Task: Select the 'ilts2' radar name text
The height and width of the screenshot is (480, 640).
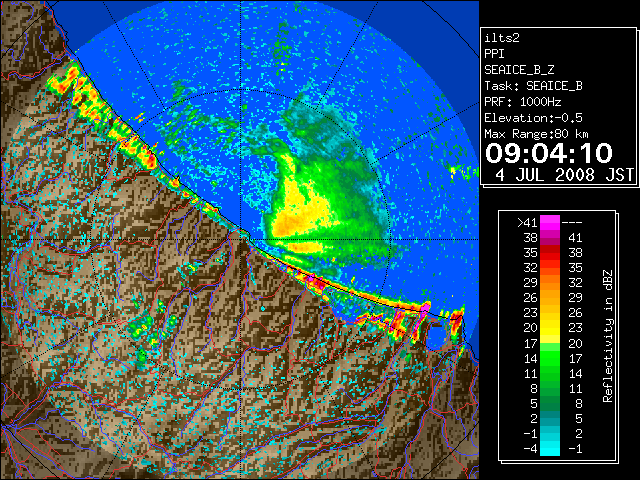Action: [502, 38]
